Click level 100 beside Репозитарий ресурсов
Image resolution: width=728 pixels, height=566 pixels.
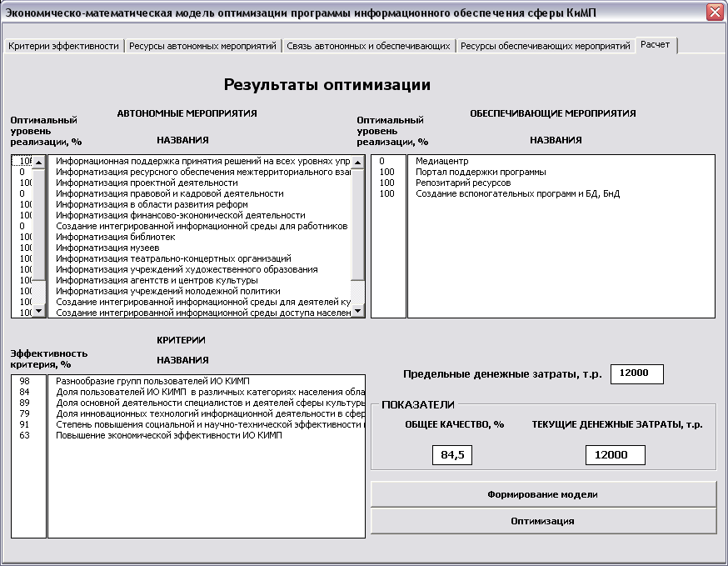click(388, 183)
